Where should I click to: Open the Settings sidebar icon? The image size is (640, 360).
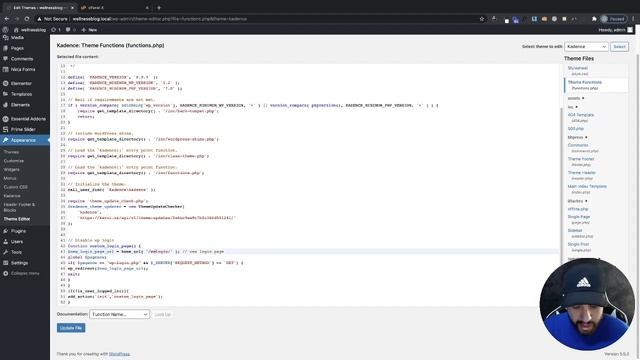[6, 263]
